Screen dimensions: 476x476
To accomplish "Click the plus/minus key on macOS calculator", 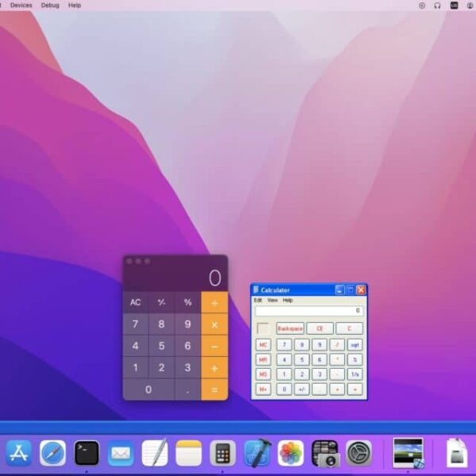I will 162,302.
